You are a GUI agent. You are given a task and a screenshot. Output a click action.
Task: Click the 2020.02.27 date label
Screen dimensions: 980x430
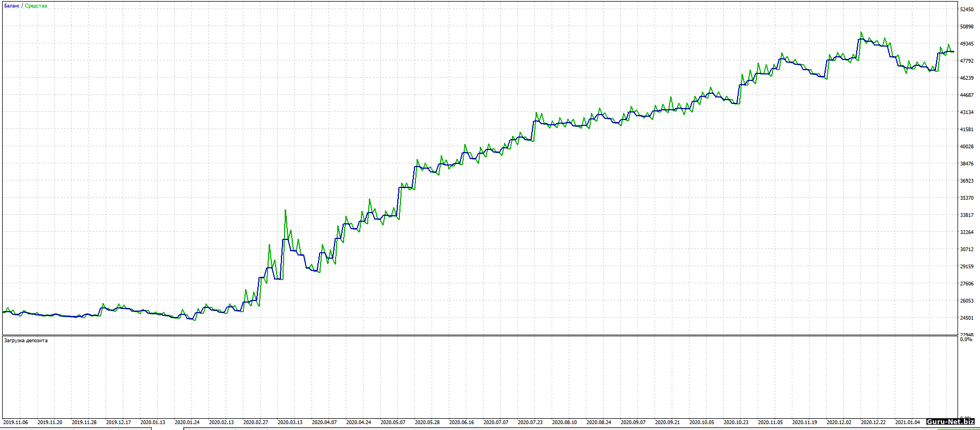point(256,423)
